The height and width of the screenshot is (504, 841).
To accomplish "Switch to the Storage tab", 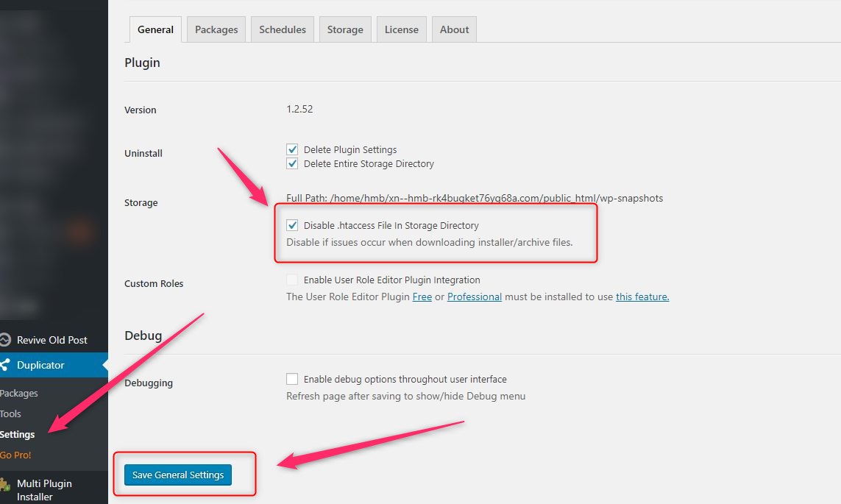I will (x=345, y=29).
